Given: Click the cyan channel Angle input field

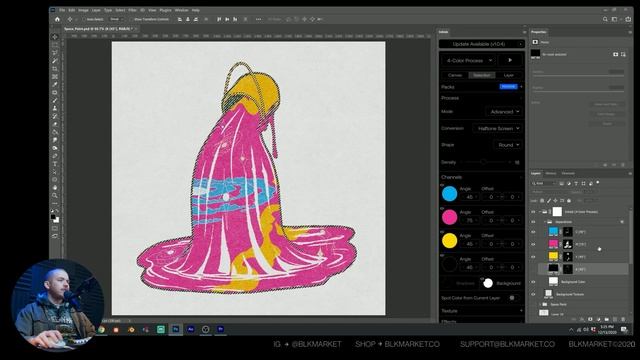Looking at the screenshot, I should pos(469,197).
